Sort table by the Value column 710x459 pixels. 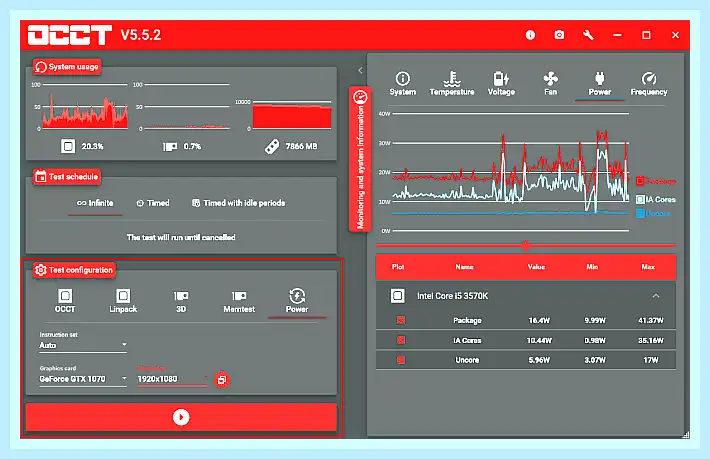pos(536,267)
